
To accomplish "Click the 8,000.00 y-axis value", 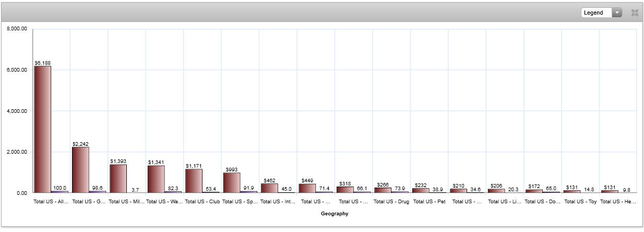I will tap(17, 29).
